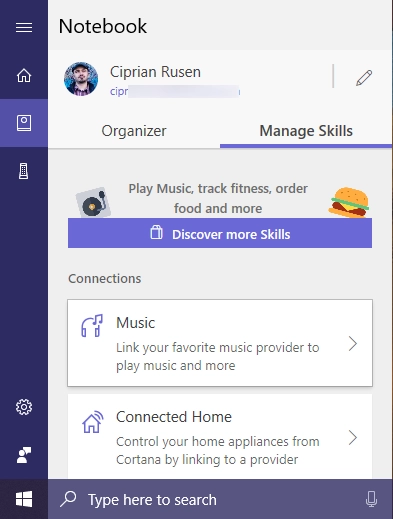Select the Notebook sidebar icon
This screenshot has width=393, height=519.
(24, 123)
